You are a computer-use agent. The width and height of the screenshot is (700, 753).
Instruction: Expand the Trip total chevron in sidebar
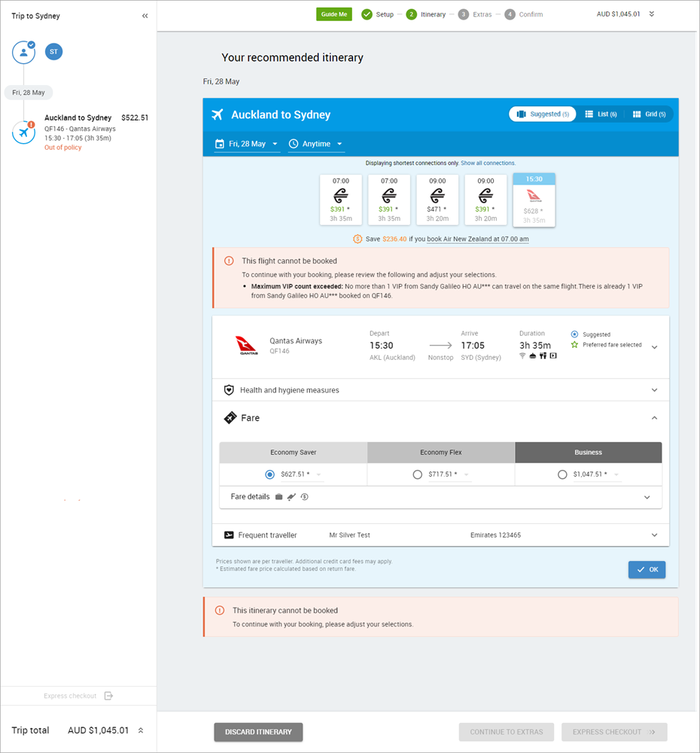click(141, 730)
